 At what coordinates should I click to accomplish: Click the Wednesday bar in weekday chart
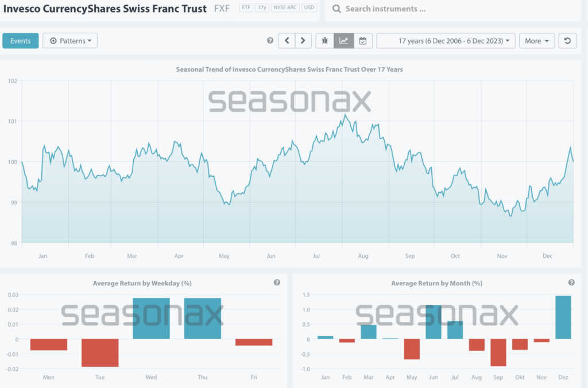[x=152, y=319]
